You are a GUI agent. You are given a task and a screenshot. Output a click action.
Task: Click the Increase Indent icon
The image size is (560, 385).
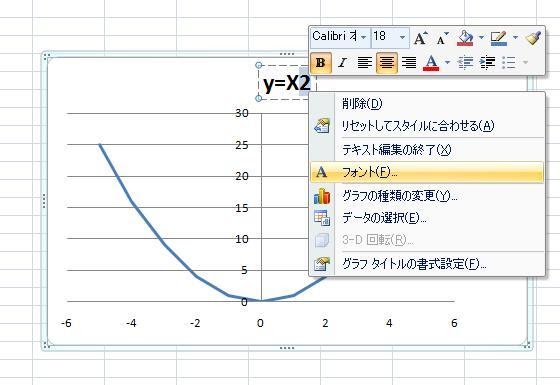click(x=488, y=63)
